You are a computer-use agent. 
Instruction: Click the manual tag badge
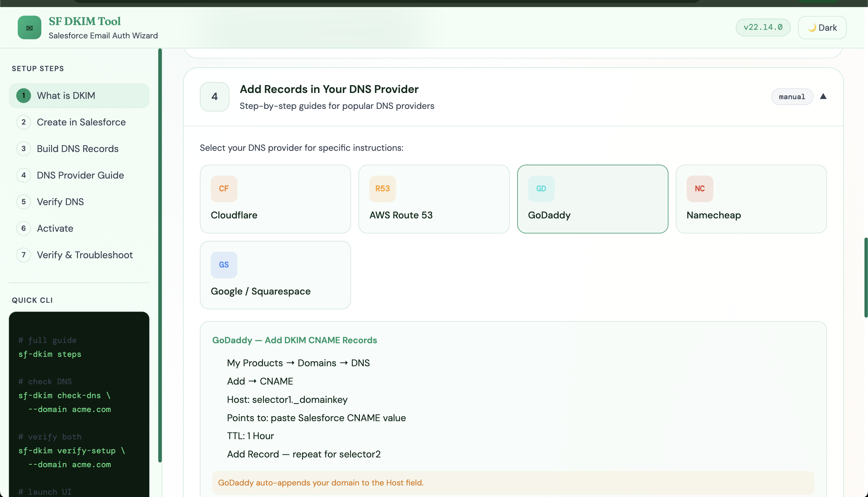click(x=792, y=97)
